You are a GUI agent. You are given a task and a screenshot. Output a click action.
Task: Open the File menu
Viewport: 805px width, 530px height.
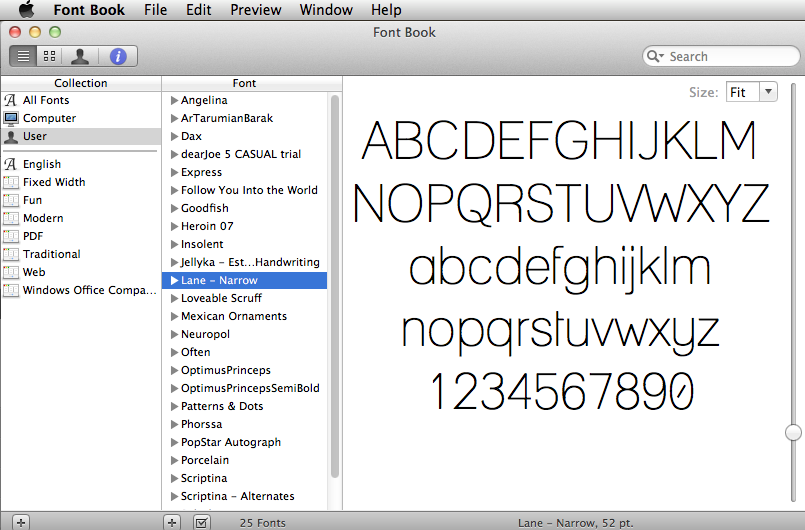pos(156,10)
